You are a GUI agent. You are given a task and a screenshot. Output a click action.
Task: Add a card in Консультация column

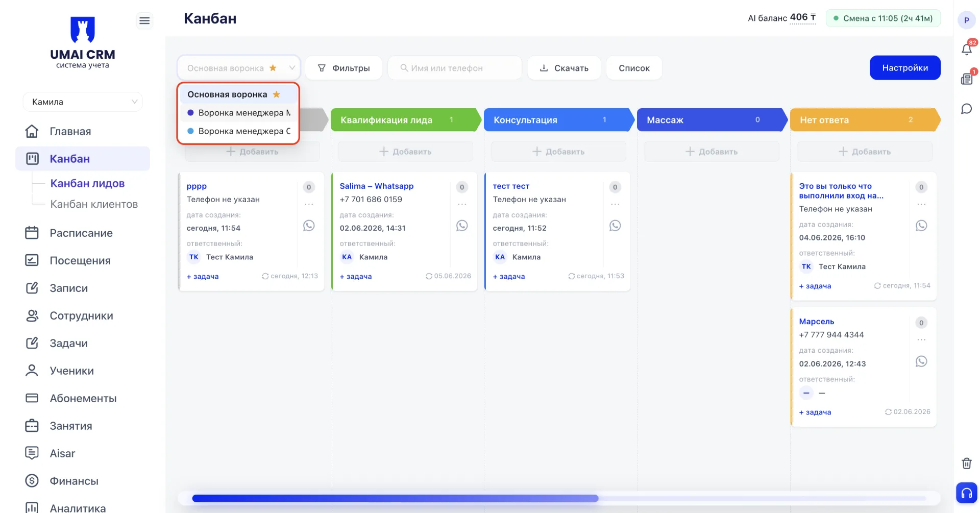(558, 152)
